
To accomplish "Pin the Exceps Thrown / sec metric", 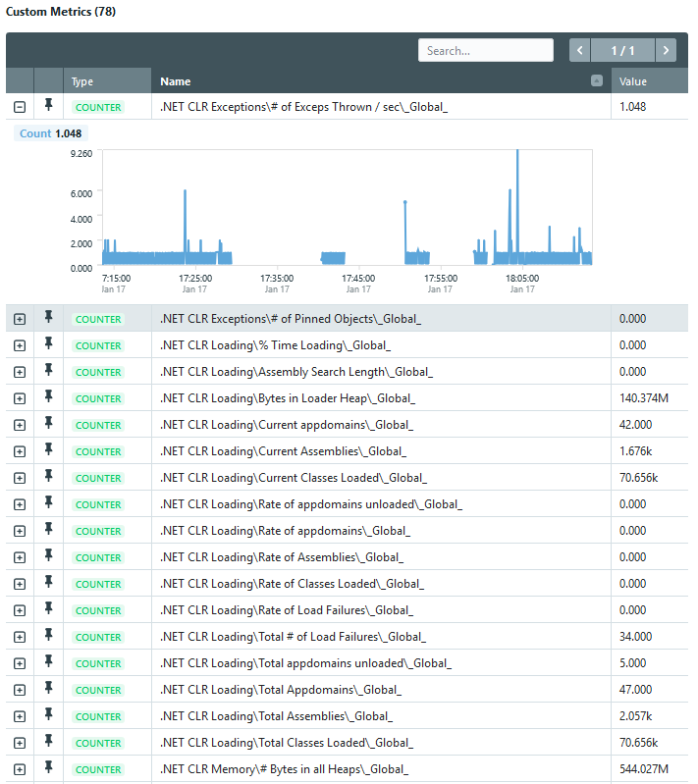I will [x=48, y=105].
